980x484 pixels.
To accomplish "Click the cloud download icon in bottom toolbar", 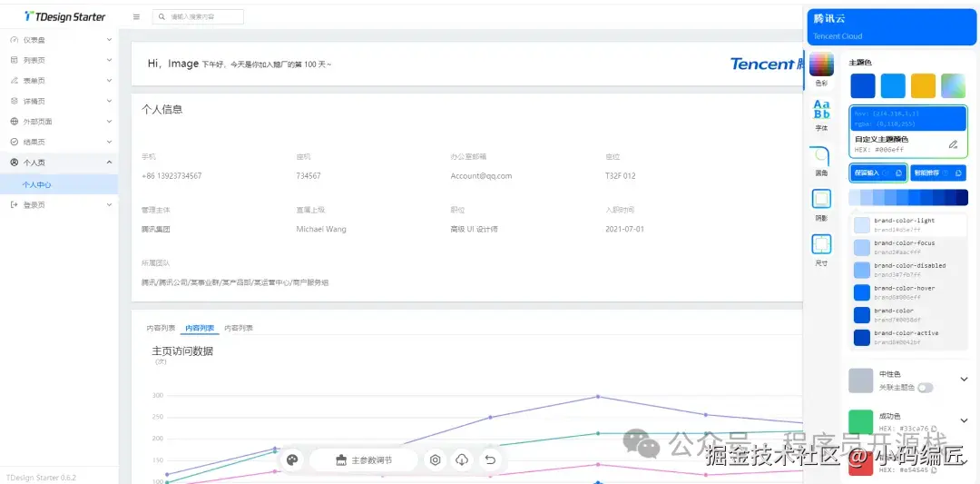I will pos(462,460).
